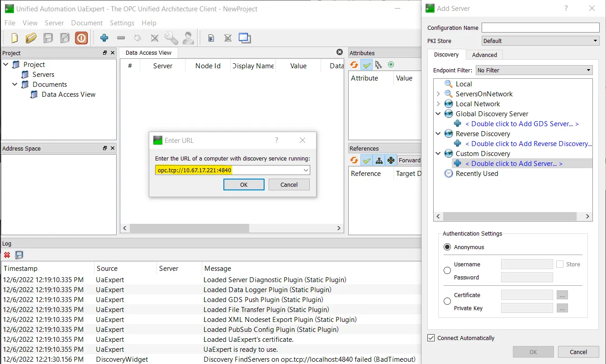Uncheck the Connect Automatically checkbox

(x=431, y=338)
